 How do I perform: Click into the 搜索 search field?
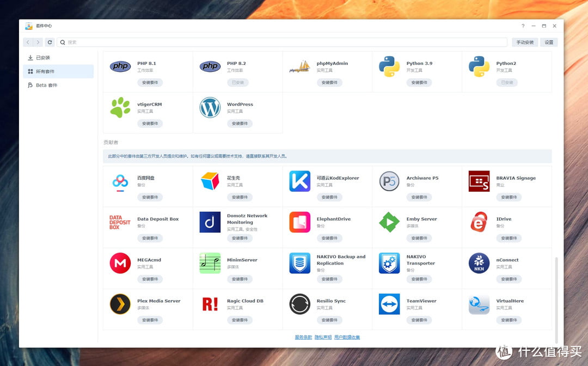[x=283, y=42]
